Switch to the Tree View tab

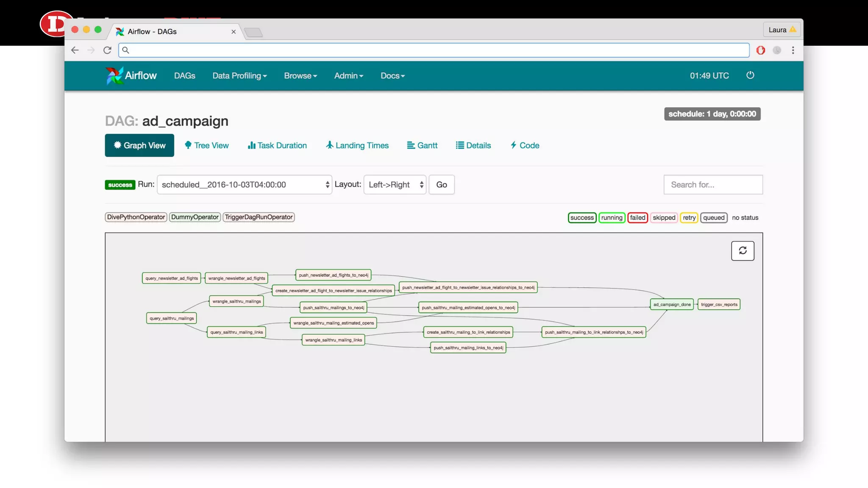click(207, 145)
